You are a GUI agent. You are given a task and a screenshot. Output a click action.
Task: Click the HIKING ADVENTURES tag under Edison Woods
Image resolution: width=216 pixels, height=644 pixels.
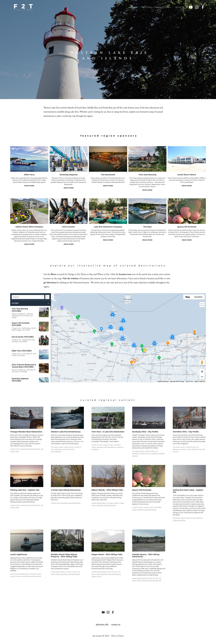point(98,503)
